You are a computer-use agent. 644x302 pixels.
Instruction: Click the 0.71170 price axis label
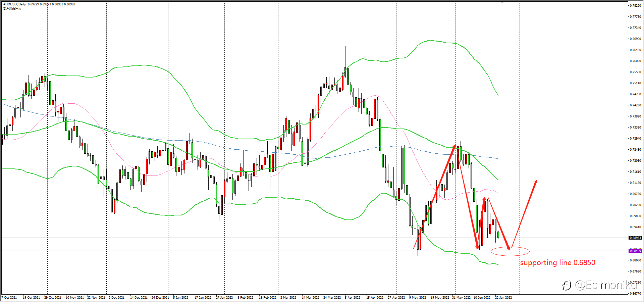(x=635, y=183)
